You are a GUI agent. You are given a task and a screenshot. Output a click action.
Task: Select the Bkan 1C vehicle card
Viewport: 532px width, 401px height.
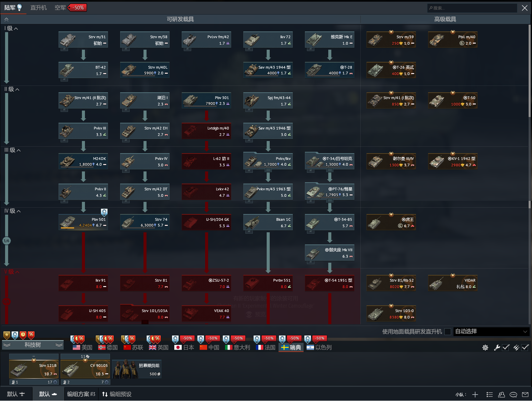pyautogui.click(x=268, y=222)
